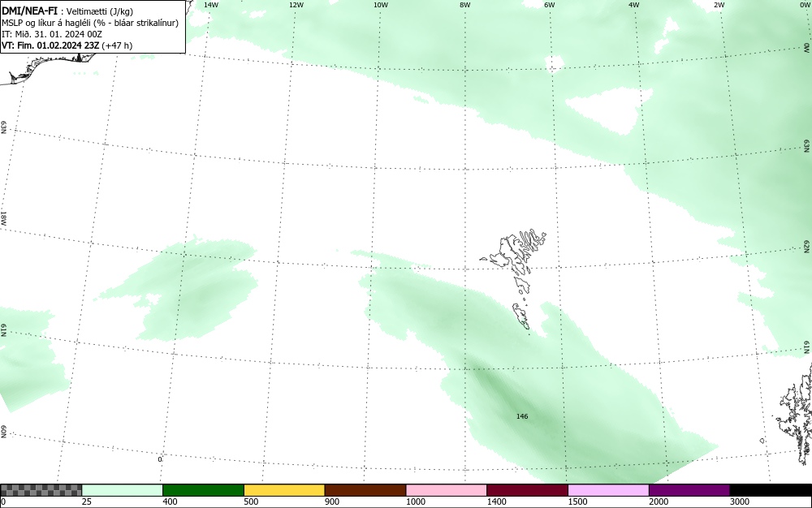Click the 2W longitude label

719,5
